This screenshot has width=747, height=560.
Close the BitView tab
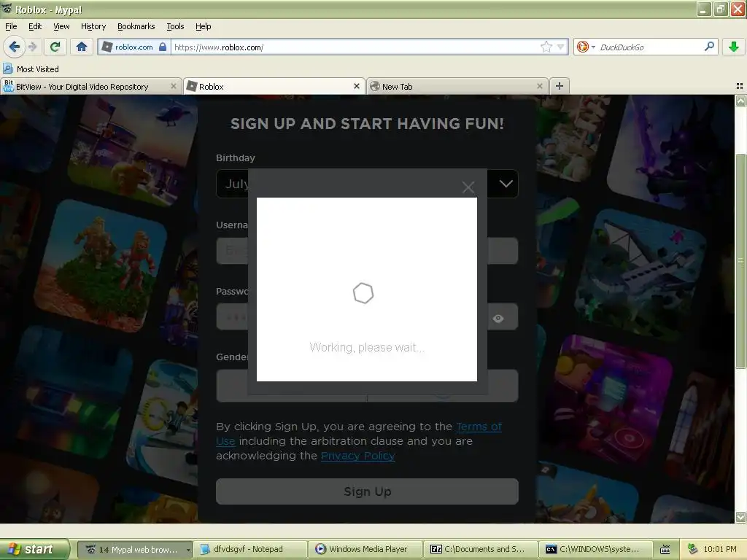174,86
